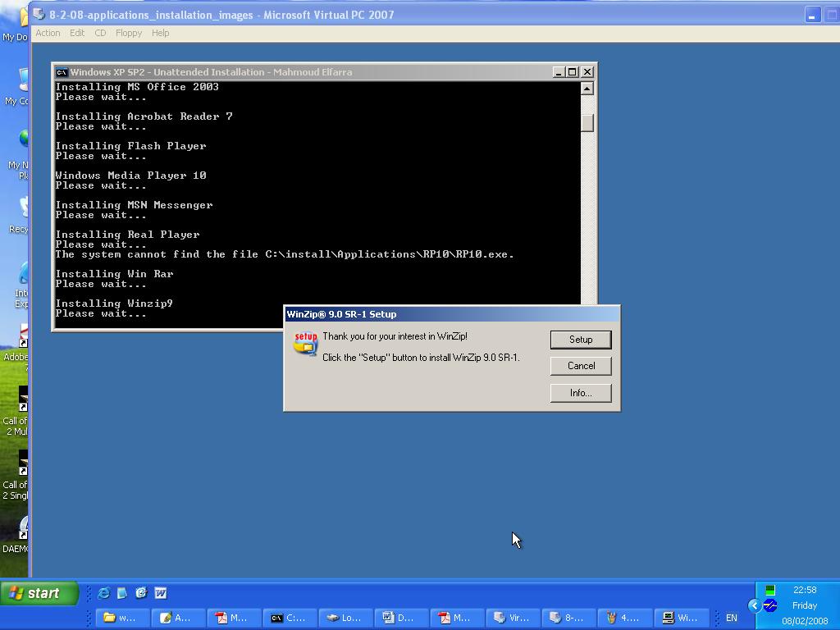This screenshot has height=630, width=840.
Task: Open the Action menu in Virtual PC
Action: pyautogui.click(x=48, y=33)
